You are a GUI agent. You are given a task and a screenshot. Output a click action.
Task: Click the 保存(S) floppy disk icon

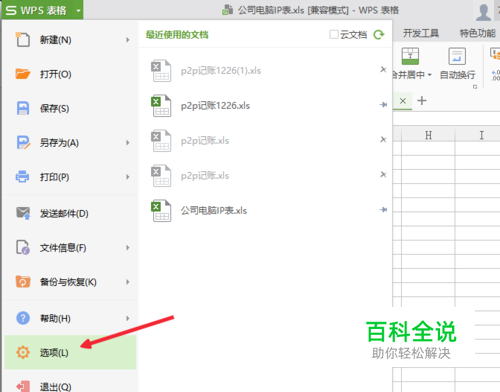pos(23,108)
